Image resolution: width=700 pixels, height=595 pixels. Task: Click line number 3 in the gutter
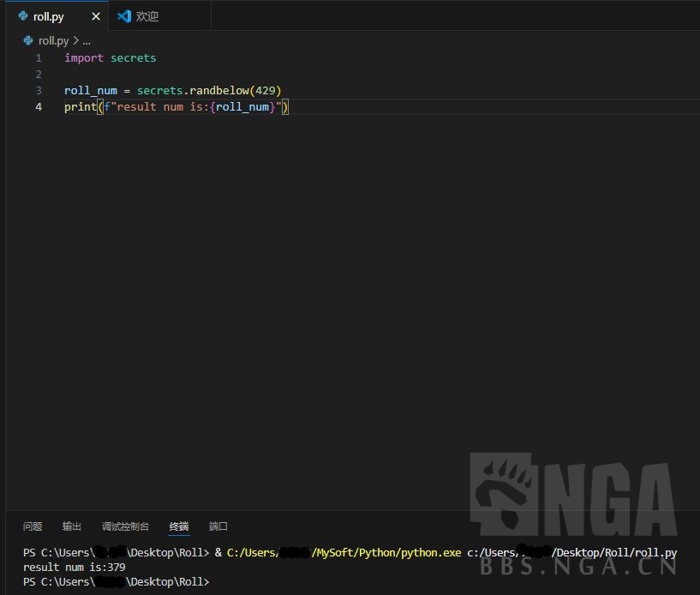39,91
